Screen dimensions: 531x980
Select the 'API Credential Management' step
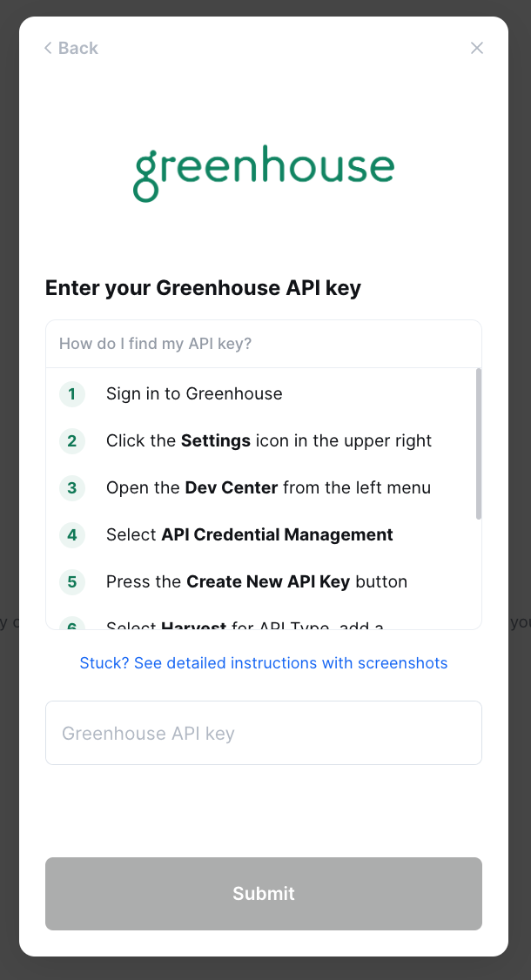[250, 535]
